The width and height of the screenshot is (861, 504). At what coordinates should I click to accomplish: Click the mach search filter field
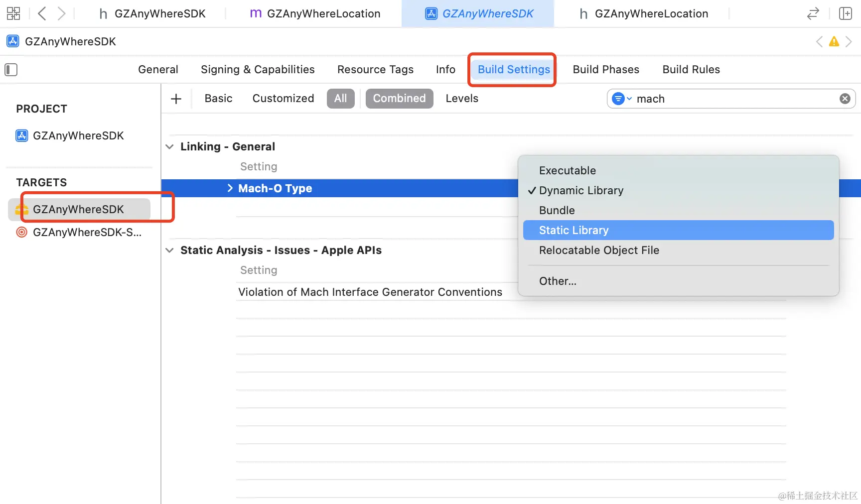click(732, 99)
